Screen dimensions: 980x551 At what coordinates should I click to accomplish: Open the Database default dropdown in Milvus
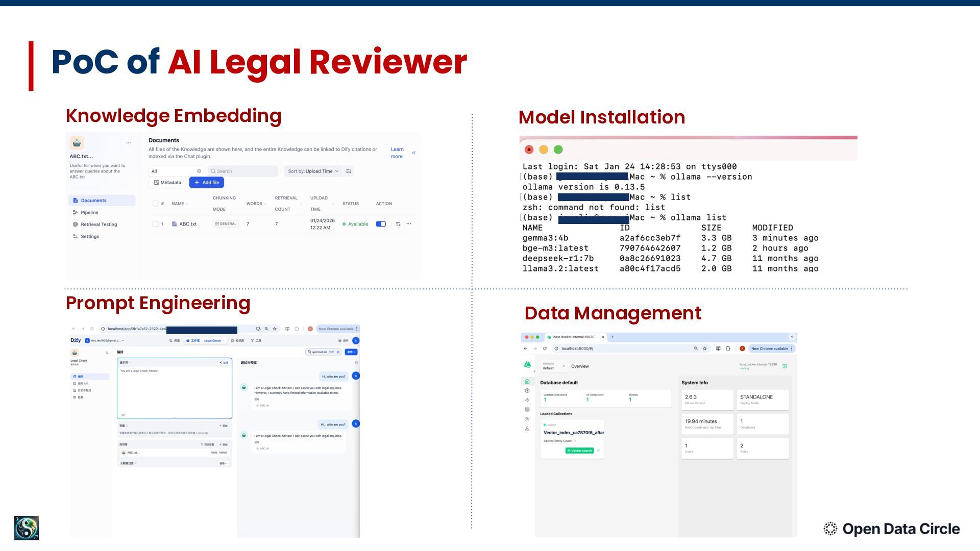pyautogui.click(x=554, y=366)
